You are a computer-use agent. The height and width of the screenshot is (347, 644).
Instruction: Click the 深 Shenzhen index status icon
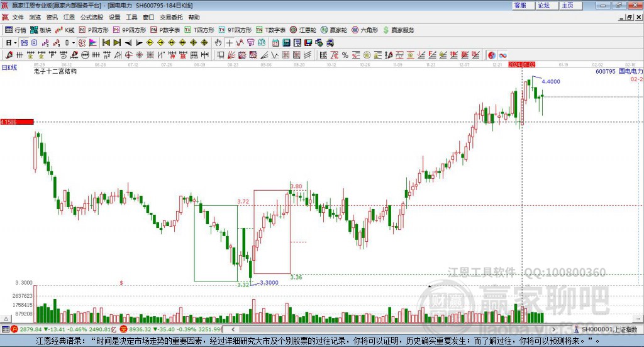(124, 329)
